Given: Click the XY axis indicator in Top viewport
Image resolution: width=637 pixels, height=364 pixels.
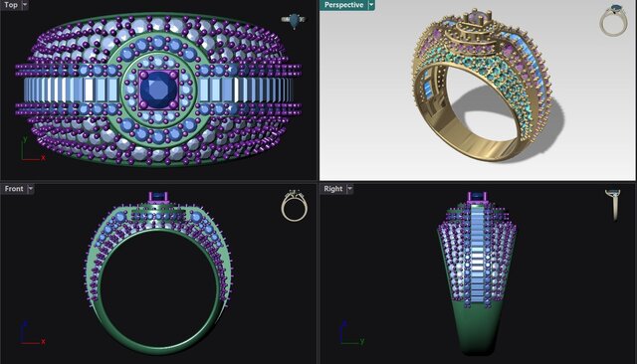Looking at the screenshot, I should [x=33, y=148].
